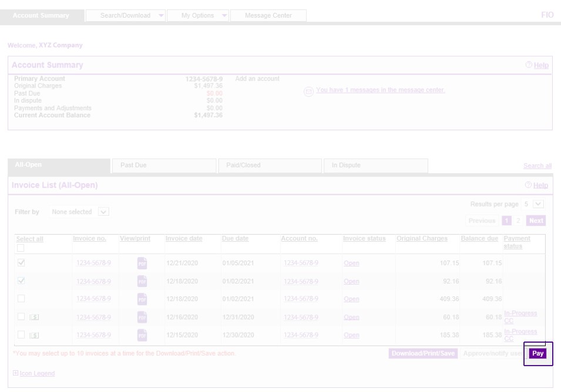Check the 409.36 invoice's checkbox
Viewport: 561px width, 392px height.
coord(21,299)
